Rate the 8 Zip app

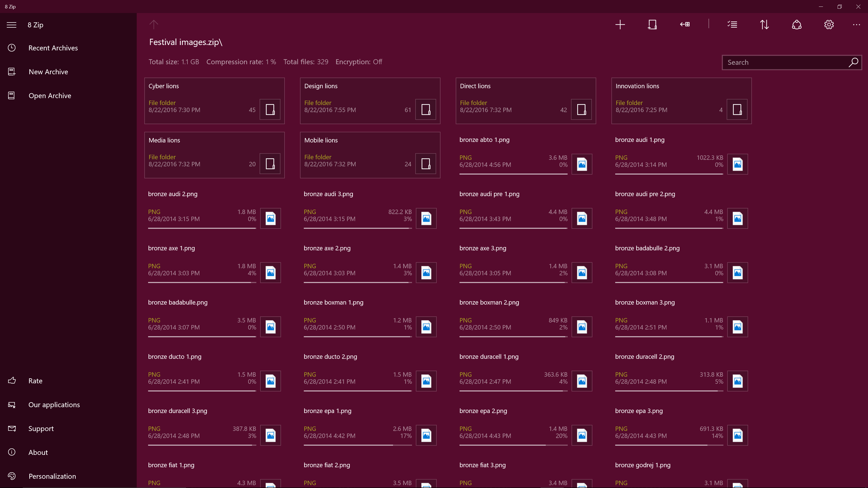35,381
